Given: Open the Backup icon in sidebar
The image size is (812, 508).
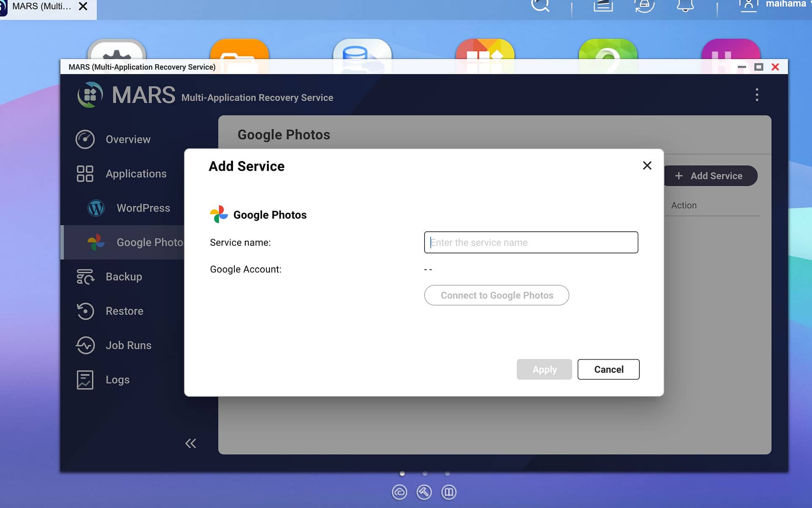Looking at the screenshot, I should tap(85, 277).
